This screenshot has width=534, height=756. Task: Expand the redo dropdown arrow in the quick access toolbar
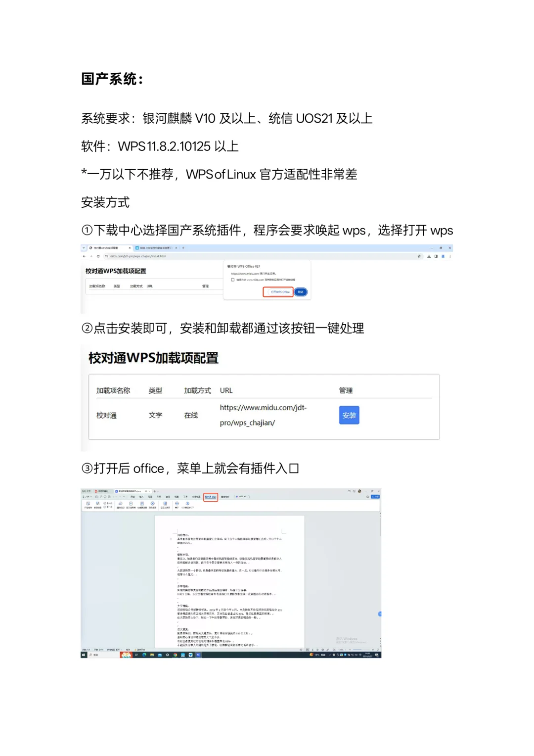[x=124, y=497]
